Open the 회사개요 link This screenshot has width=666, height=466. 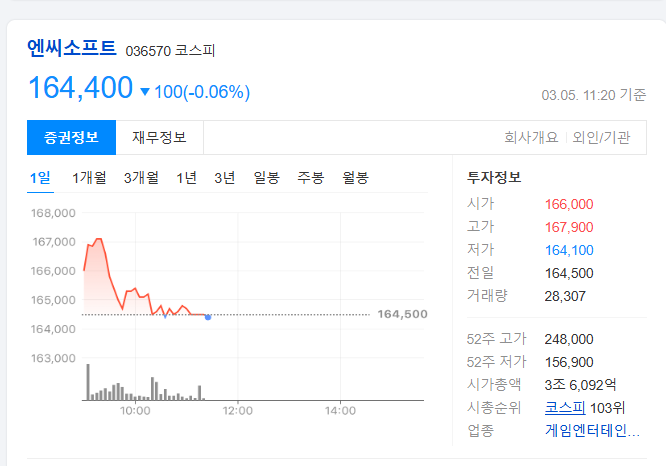click(530, 138)
